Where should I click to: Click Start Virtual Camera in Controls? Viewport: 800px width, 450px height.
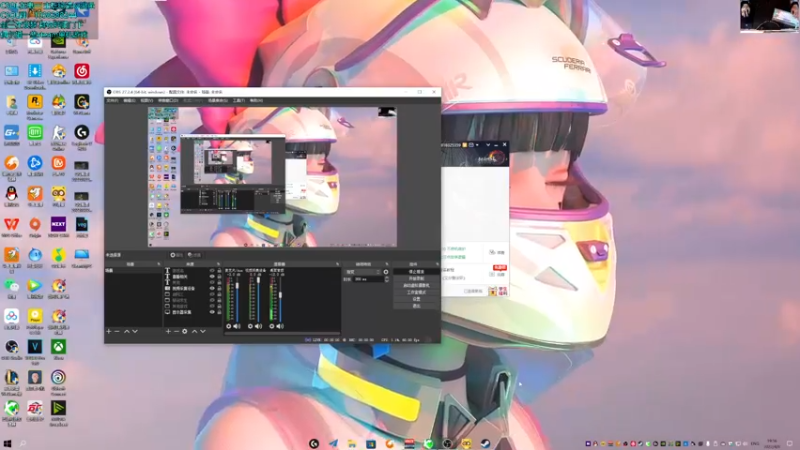pos(416,286)
